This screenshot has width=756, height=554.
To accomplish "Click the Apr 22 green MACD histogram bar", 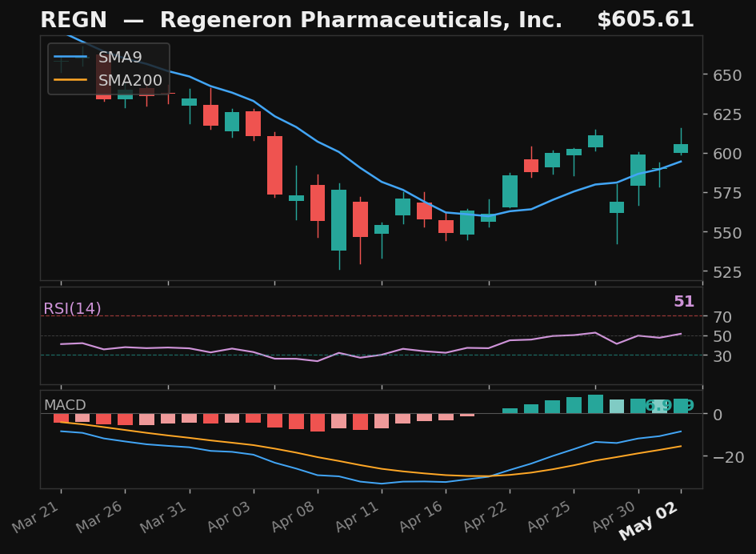I will pyautogui.click(x=510, y=411).
